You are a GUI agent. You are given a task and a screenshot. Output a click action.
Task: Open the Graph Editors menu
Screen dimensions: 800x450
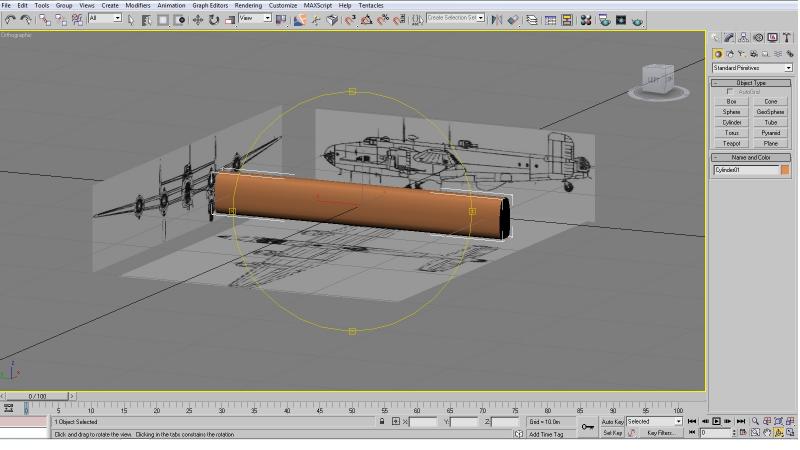point(210,6)
